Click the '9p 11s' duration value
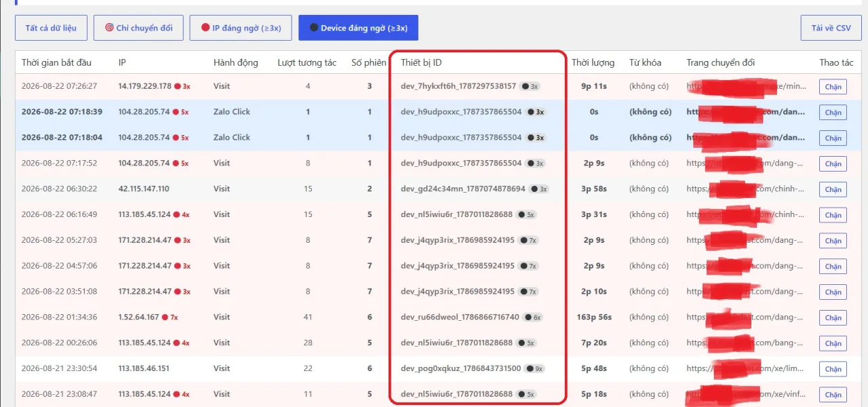868x407 pixels. [594, 86]
